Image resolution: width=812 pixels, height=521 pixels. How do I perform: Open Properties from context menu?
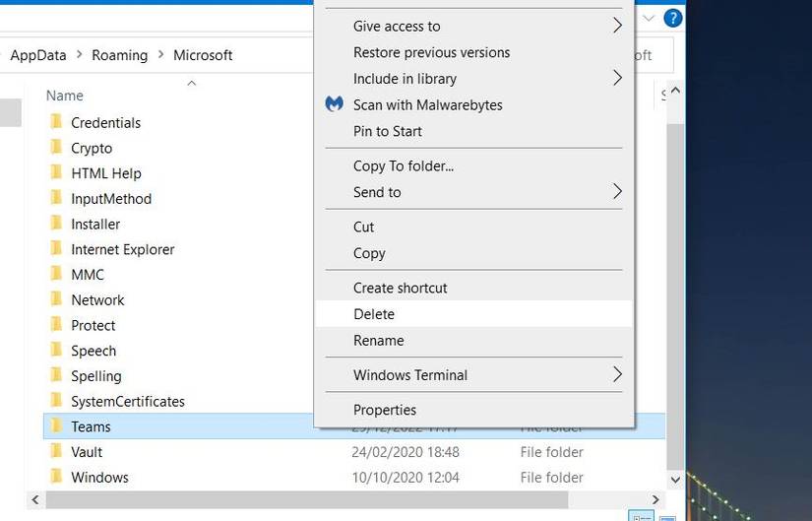(473, 410)
